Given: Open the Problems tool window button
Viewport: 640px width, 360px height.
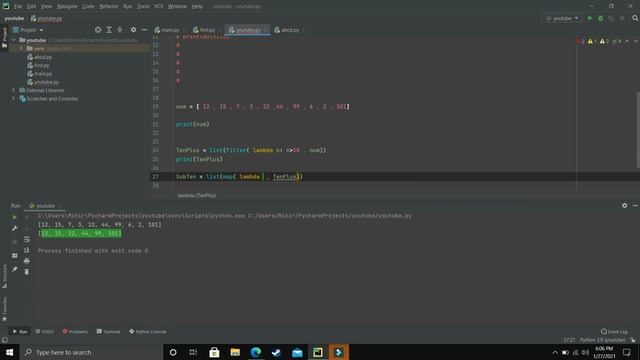Looking at the screenshot, I should pyautogui.click(x=75, y=331).
